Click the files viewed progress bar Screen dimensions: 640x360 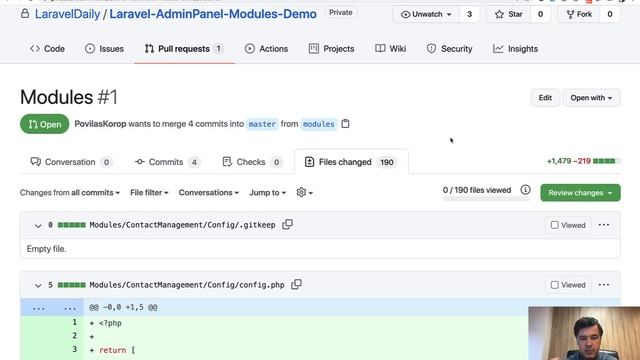(487, 198)
